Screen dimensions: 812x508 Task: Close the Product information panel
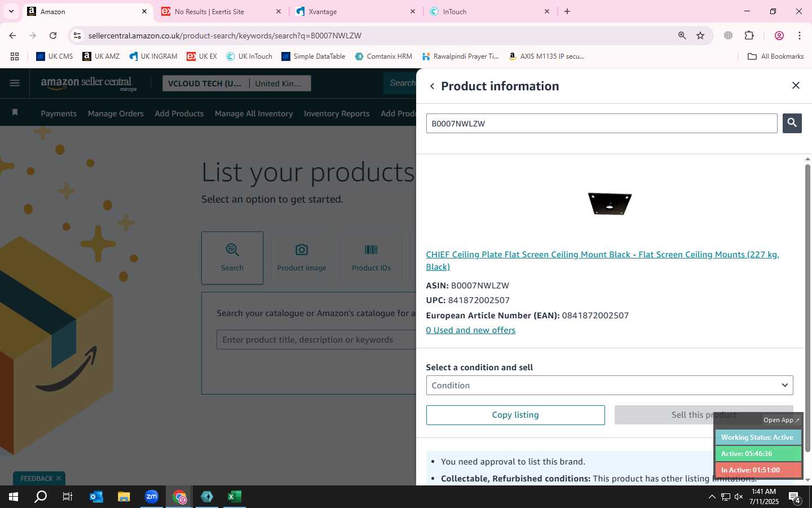pyautogui.click(x=796, y=85)
